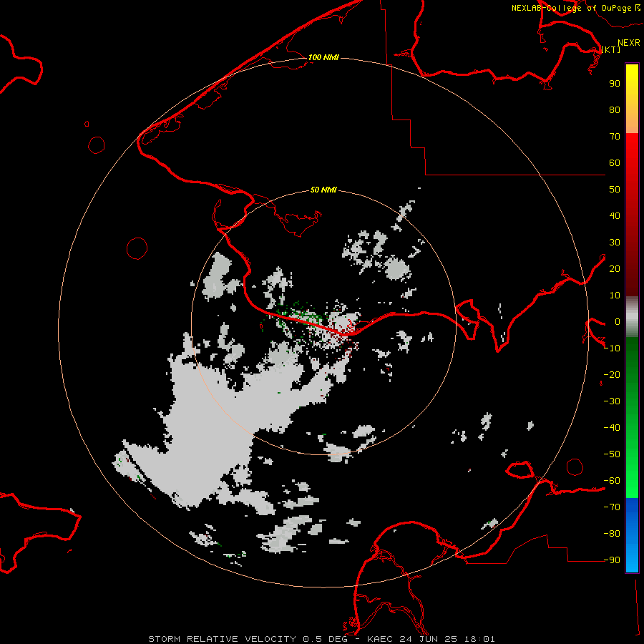Select the 40 value on velocity scale
Image resolution: width=644 pixels, height=644 pixels.
[x=615, y=216]
